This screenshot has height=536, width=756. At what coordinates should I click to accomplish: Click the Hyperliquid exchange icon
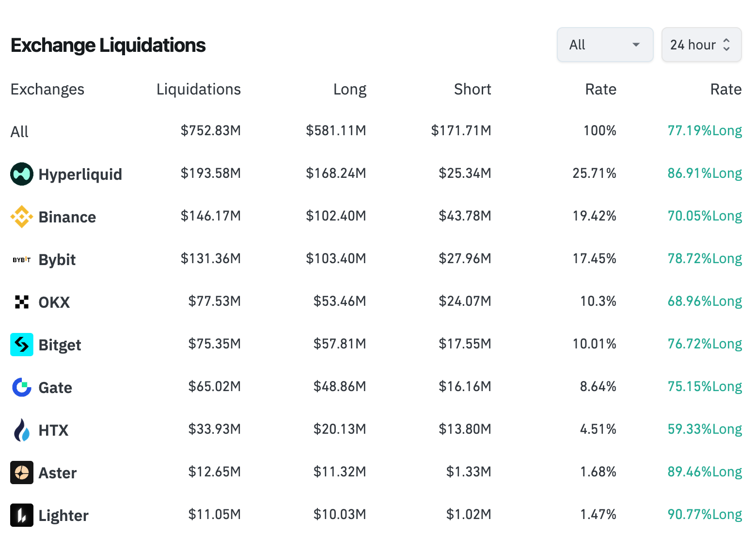click(21, 173)
